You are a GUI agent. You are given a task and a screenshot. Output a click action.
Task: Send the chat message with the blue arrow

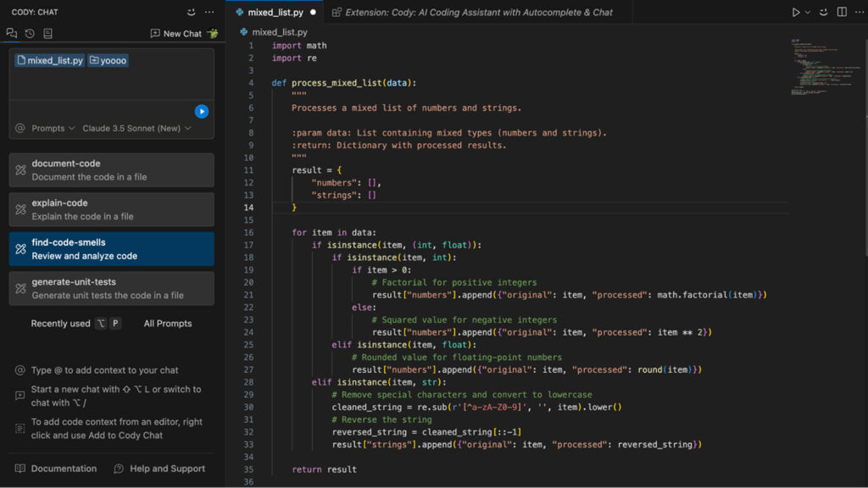(201, 111)
